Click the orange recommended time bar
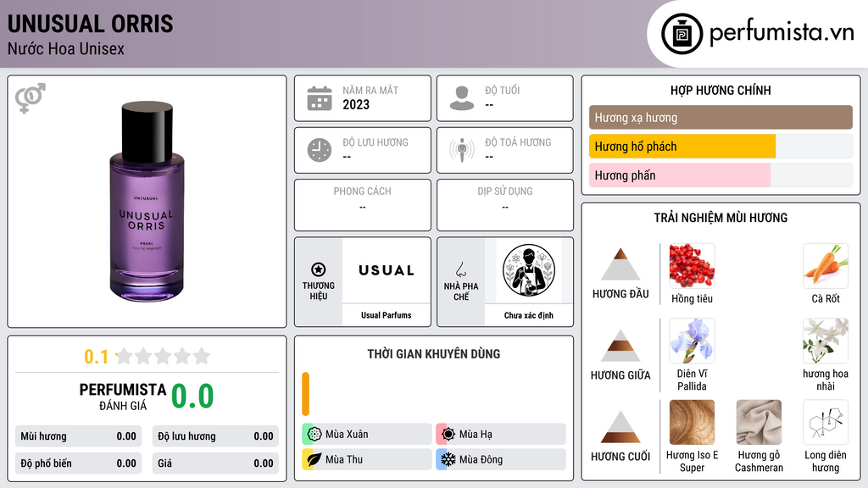The width and height of the screenshot is (868, 488). [305, 394]
